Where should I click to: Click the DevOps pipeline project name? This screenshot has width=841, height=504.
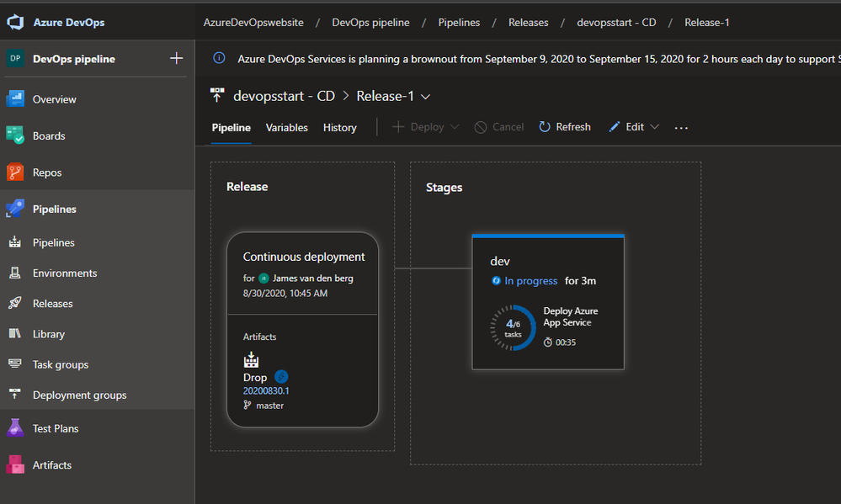tap(74, 59)
